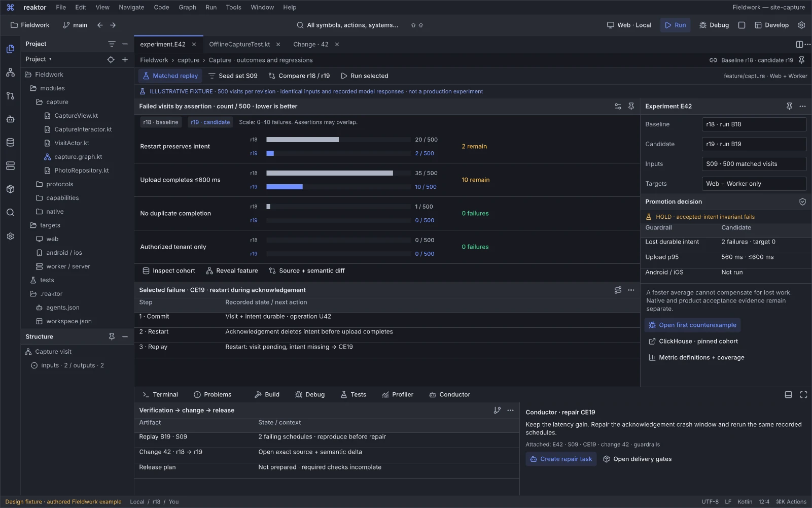This screenshot has width=812, height=508.
Task: Click the r18 Upload completes failure bar
Action: click(330, 174)
